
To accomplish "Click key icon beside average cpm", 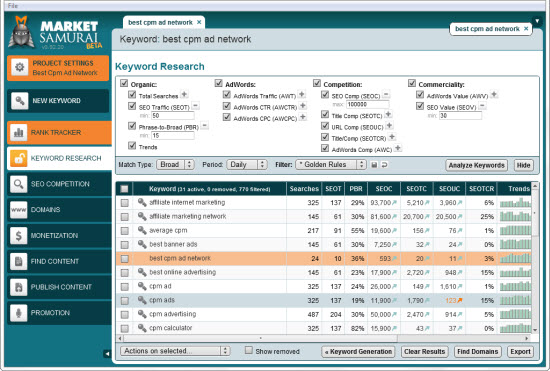I will click(142, 230).
